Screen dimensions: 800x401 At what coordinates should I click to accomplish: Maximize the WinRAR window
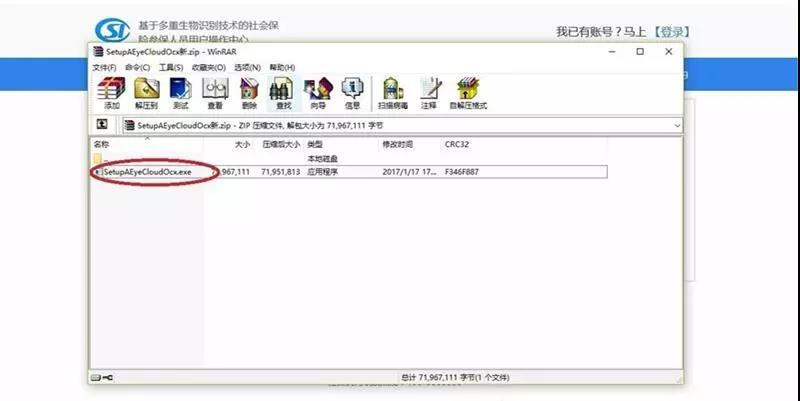point(640,52)
